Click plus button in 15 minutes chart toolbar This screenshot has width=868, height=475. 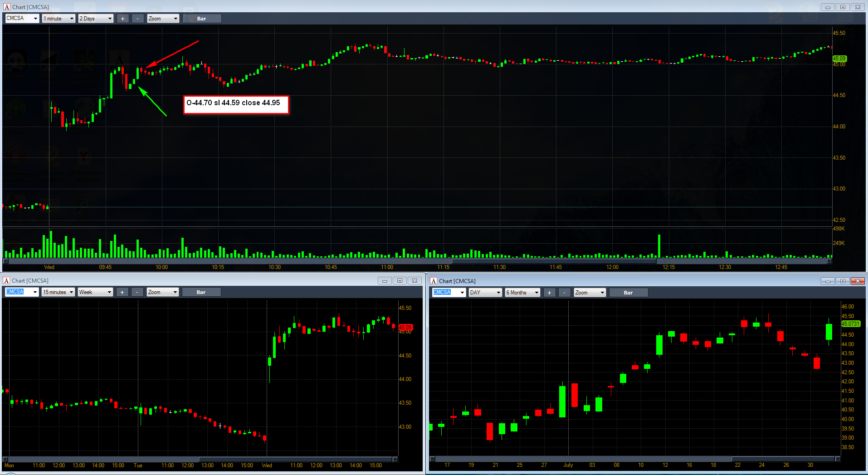[x=122, y=292]
